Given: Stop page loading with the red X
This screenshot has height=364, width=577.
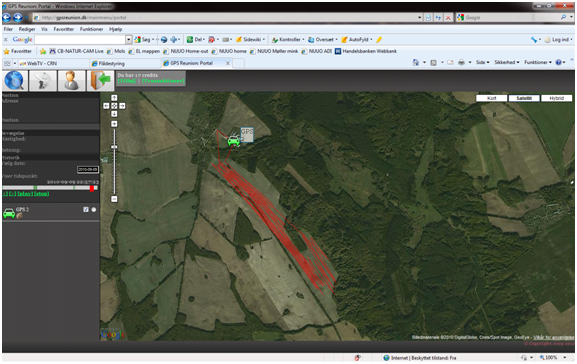Looking at the screenshot, I should [x=448, y=17].
